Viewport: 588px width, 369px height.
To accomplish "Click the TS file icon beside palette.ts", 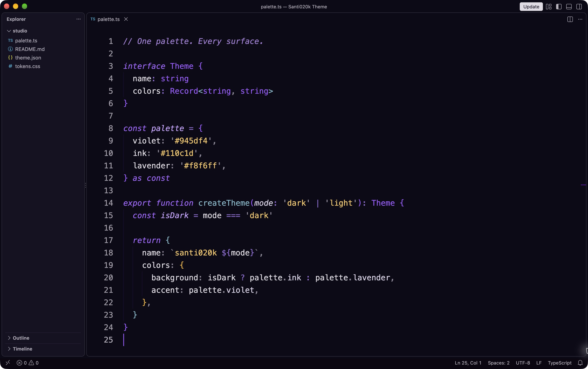I will click(x=10, y=40).
